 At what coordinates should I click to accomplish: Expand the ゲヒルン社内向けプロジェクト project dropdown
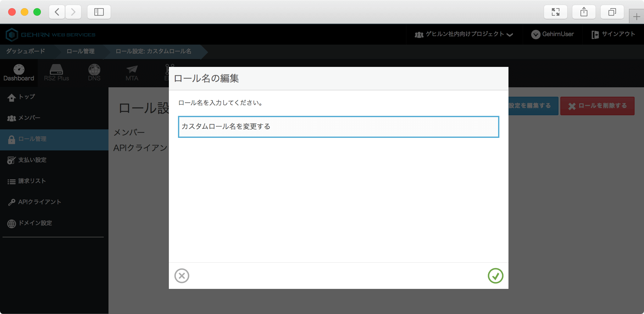point(464,34)
